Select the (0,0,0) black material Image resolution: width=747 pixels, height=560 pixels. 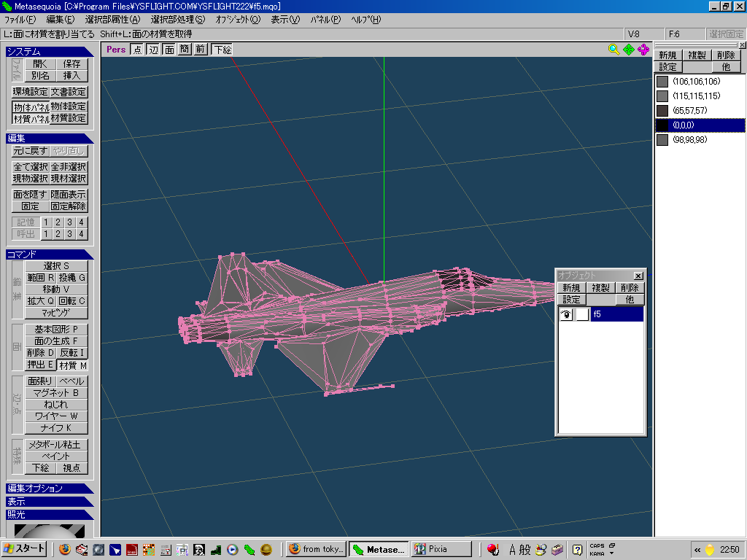700,125
